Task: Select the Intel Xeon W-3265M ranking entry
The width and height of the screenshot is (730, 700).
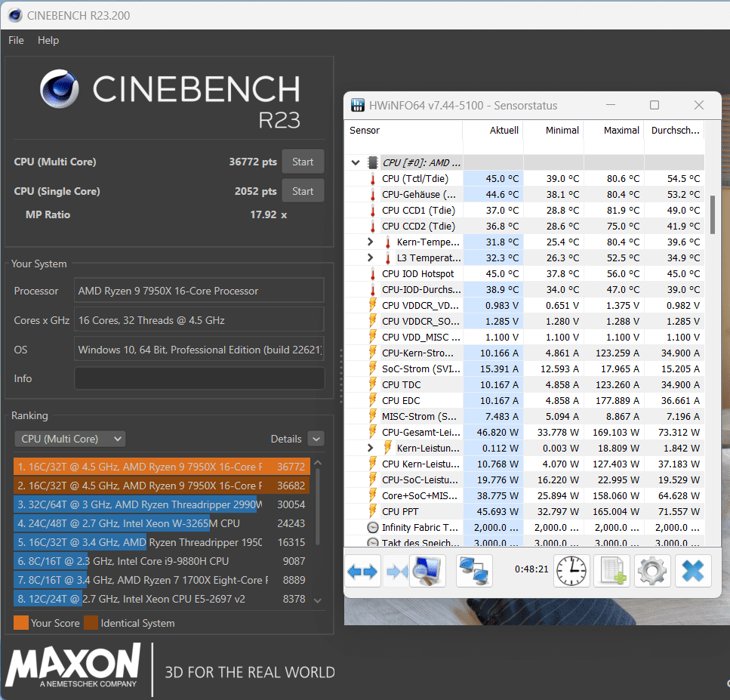Action: tap(162, 523)
